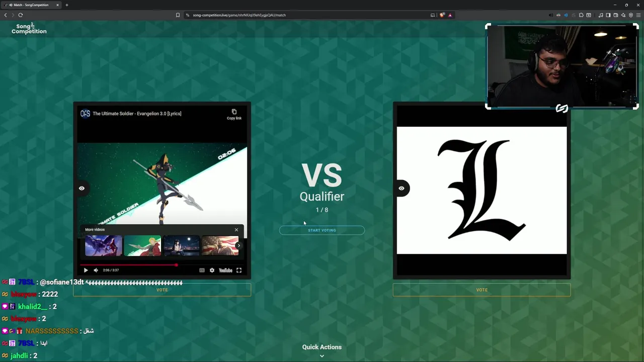This screenshot has width=644, height=362.
Task: Reload the browser page
Action: 21,15
